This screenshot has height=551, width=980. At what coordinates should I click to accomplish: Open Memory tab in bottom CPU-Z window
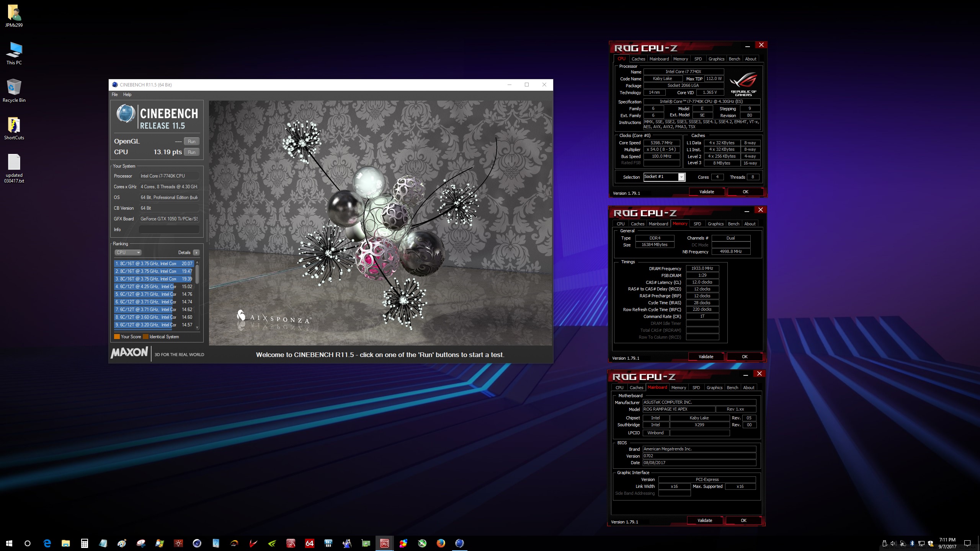pyautogui.click(x=679, y=388)
